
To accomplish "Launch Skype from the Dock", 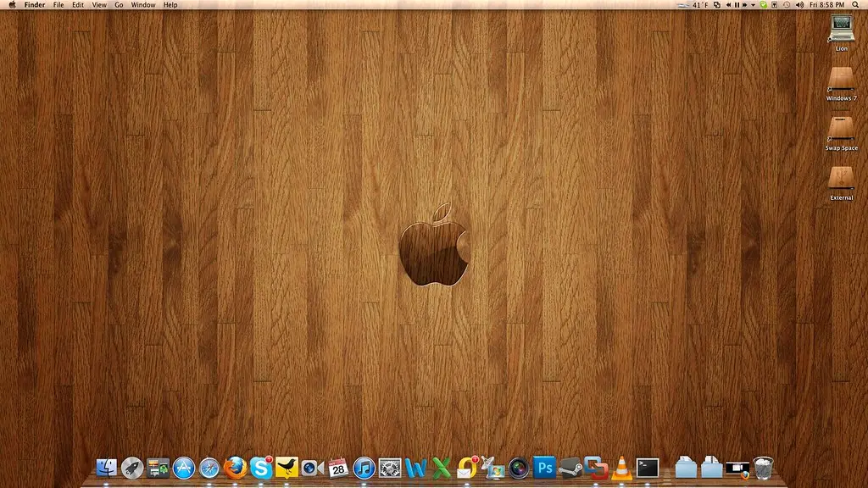I will (261, 468).
